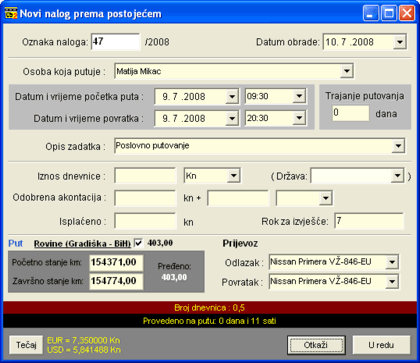The image size is (420, 363).
Task: Click the Odobrena akontacija kn field
Action: point(145,199)
